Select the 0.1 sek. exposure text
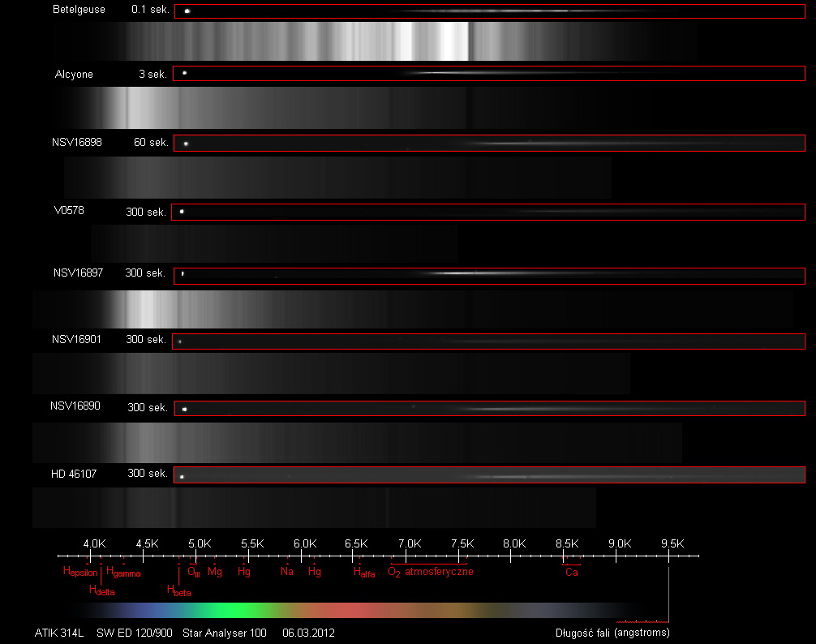Screen dimensions: 816x644 click(x=150, y=10)
